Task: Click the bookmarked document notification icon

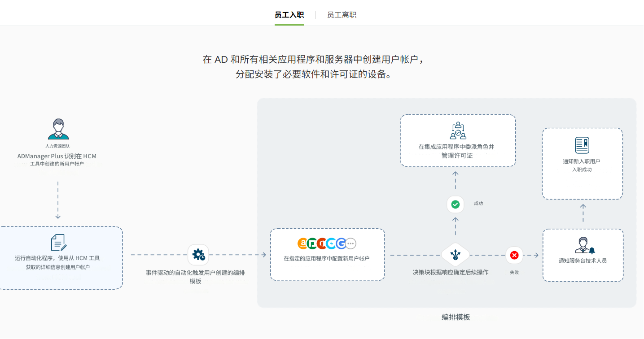Action: click(x=582, y=145)
